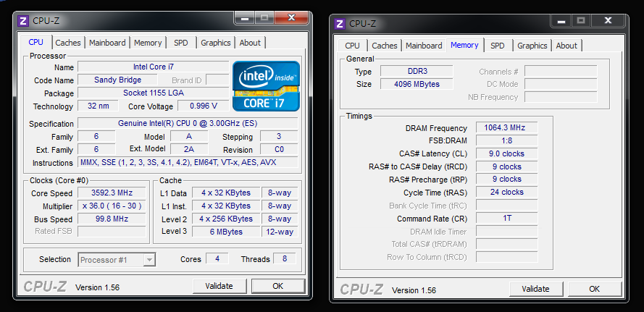Minimize the right CPU-Z window

(x=561, y=20)
